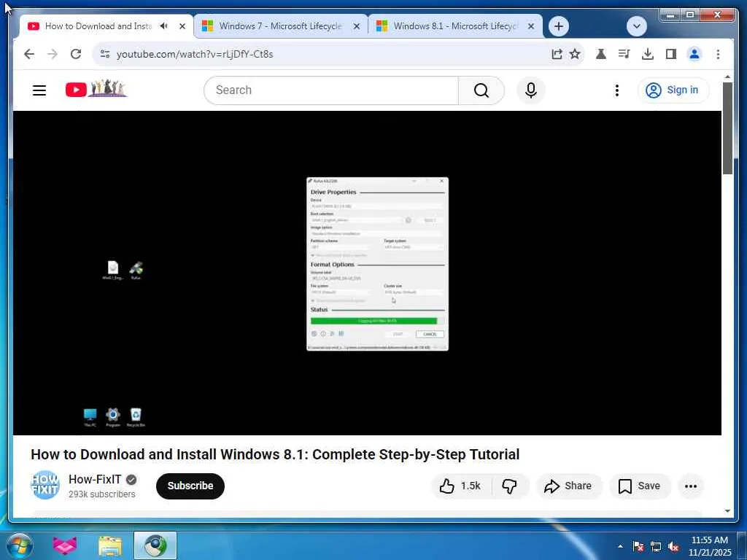The width and height of the screenshot is (747, 560).
Task: Click the browser forward arrow
Action: (53, 54)
